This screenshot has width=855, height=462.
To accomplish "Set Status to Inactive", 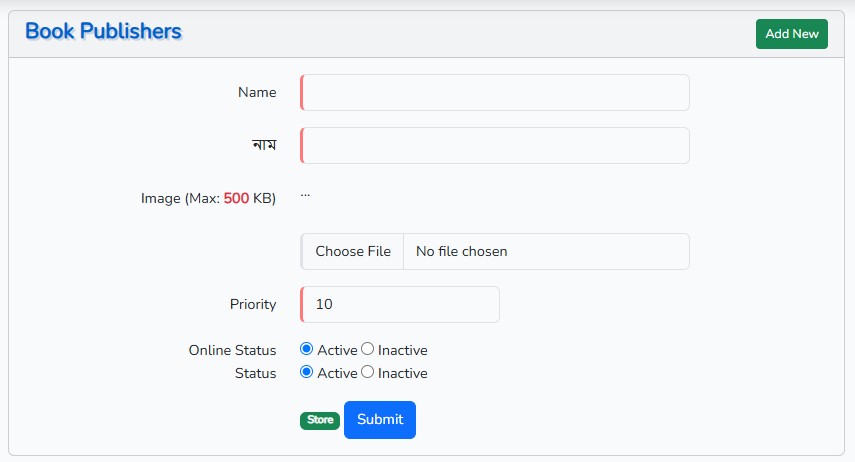I will (x=368, y=372).
